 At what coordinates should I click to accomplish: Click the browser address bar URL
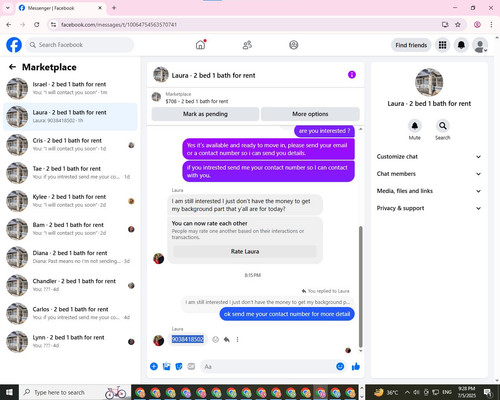pyautogui.click(x=119, y=24)
